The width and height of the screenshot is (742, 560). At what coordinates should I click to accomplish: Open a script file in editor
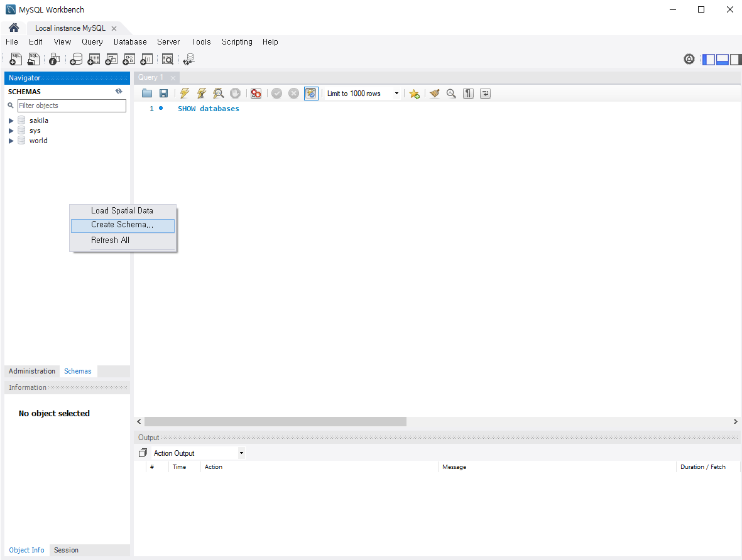click(x=146, y=93)
